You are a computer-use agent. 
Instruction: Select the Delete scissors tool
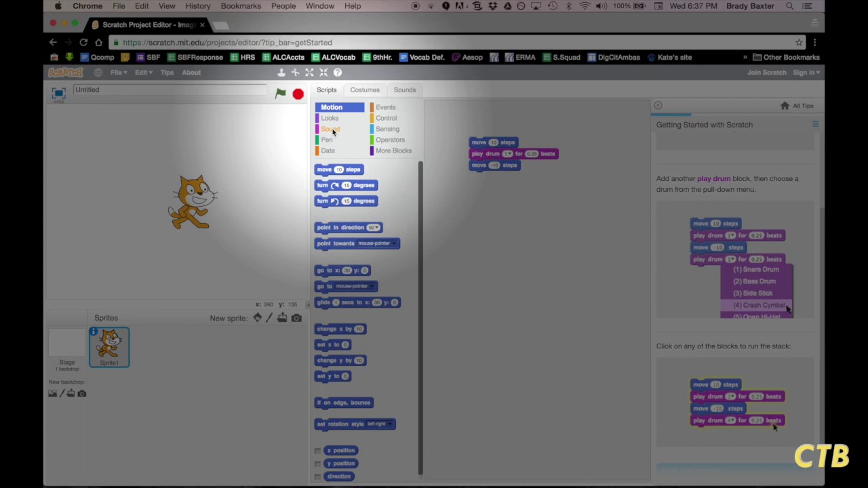click(x=295, y=73)
